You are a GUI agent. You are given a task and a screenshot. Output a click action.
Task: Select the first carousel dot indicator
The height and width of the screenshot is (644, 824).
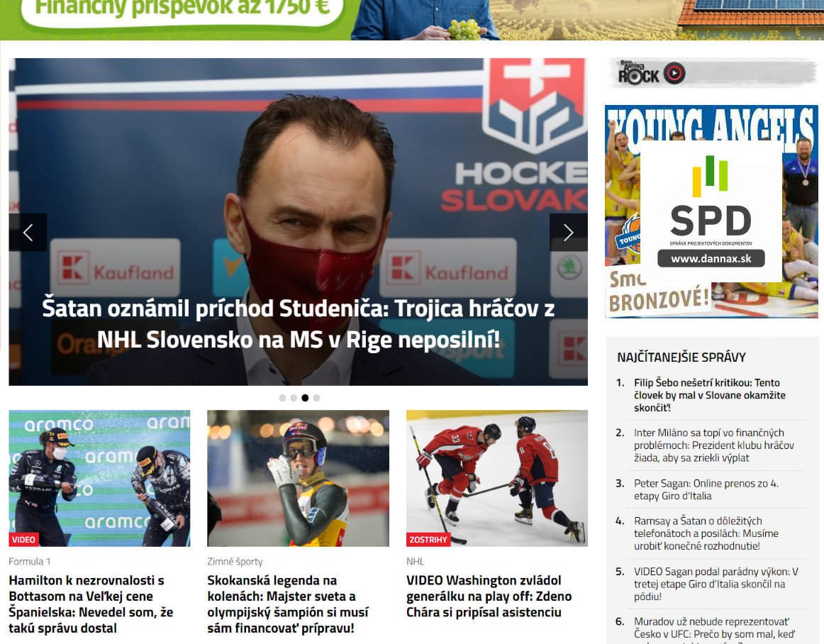point(282,398)
